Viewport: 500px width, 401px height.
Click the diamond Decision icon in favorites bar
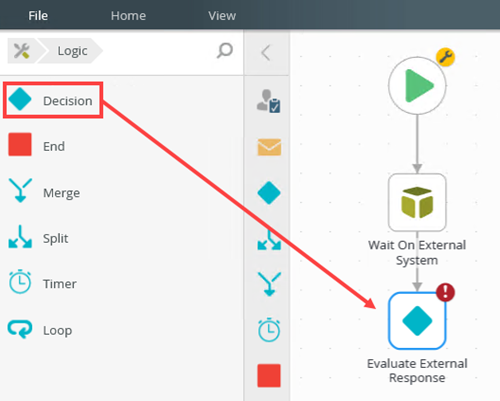[269, 193]
